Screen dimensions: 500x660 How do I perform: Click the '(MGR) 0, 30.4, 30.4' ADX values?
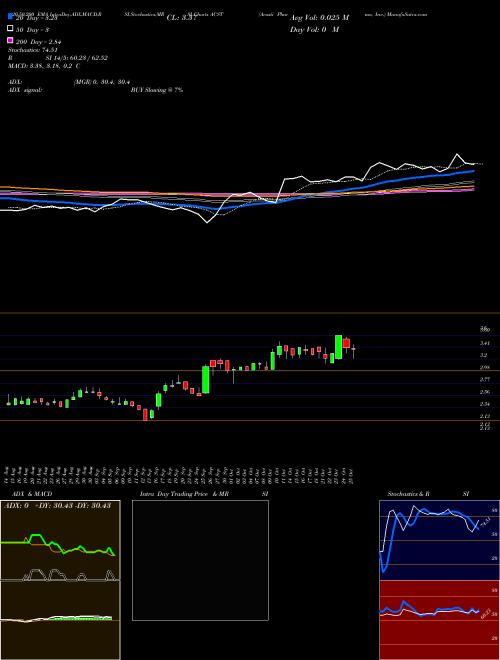pyautogui.click(x=103, y=82)
